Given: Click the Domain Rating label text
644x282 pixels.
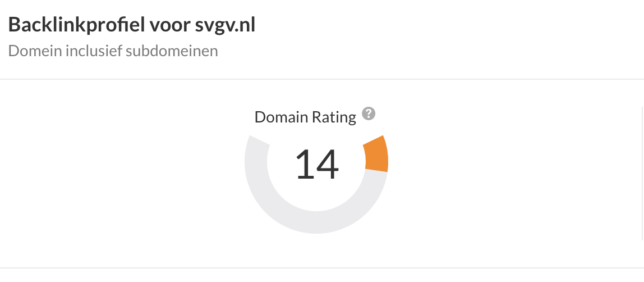Looking at the screenshot, I should pyautogui.click(x=305, y=117).
